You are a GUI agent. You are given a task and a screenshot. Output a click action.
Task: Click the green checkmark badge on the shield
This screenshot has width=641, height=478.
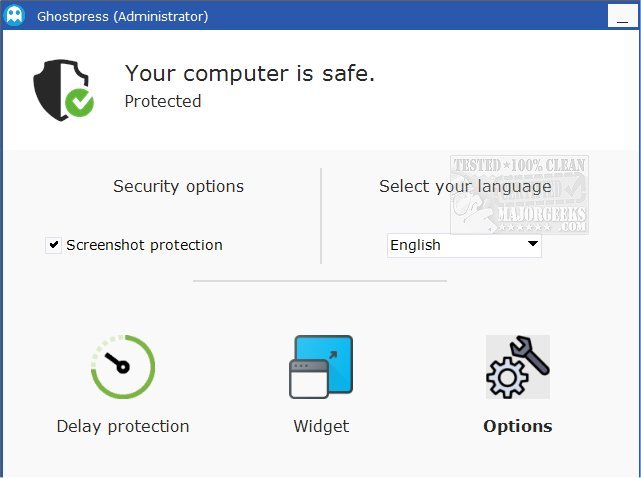[79, 102]
